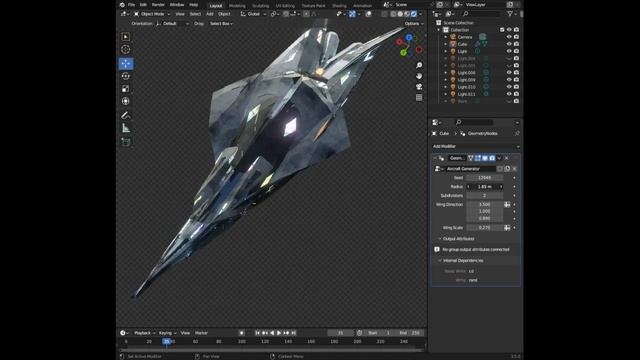The width and height of the screenshot is (640, 360).
Task: Toggle the camera view icon
Action: [419, 87]
